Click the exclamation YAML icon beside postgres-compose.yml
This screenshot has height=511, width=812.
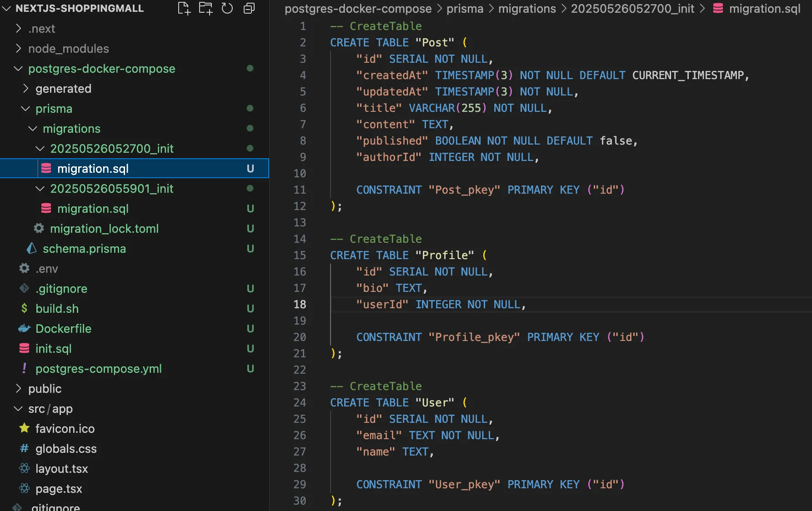(24, 368)
